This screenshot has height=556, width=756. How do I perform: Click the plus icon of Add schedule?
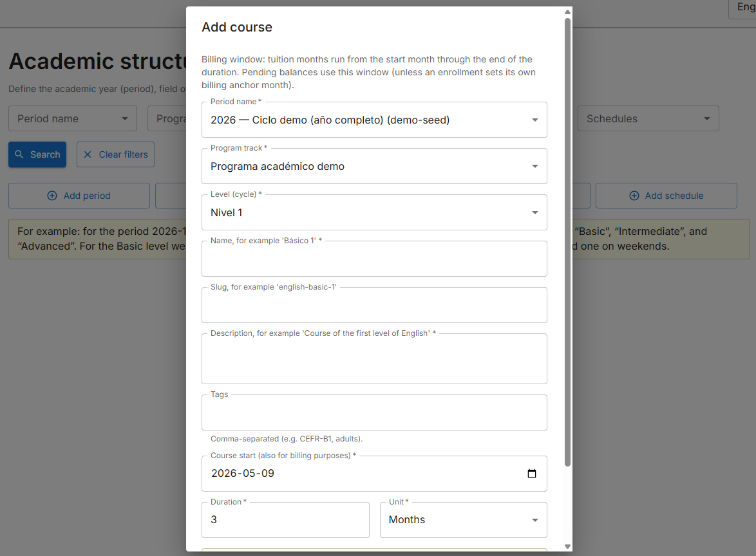pyautogui.click(x=634, y=196)
